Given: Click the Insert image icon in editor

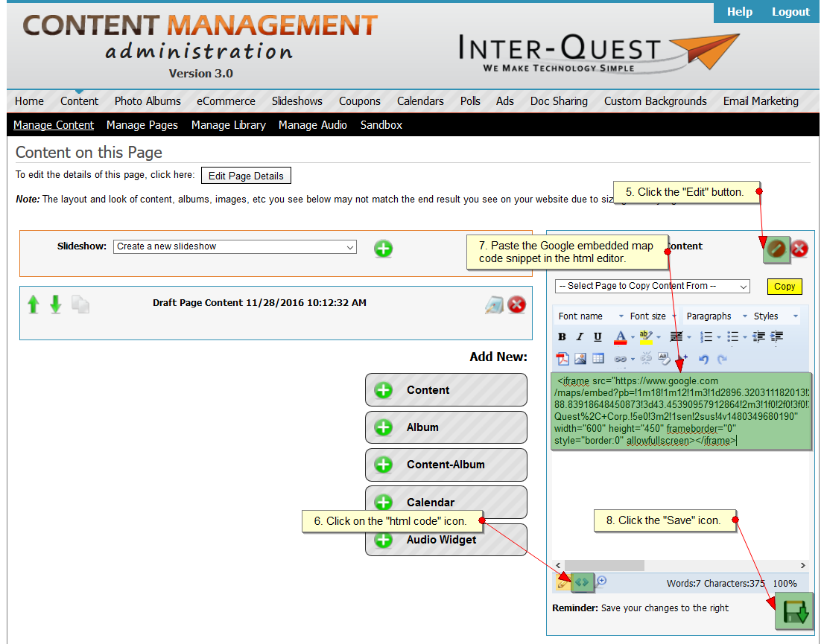Looking at the screenshot, I should [580, 359].
